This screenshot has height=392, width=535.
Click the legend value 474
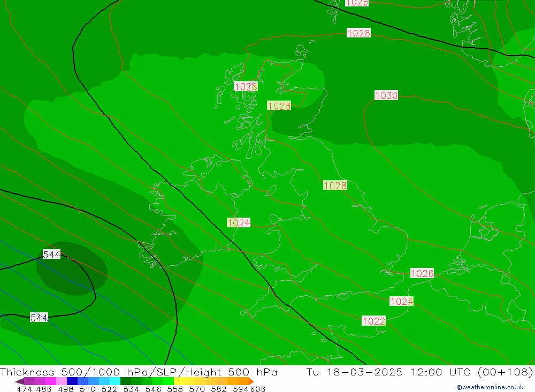[x=24, y=389]
